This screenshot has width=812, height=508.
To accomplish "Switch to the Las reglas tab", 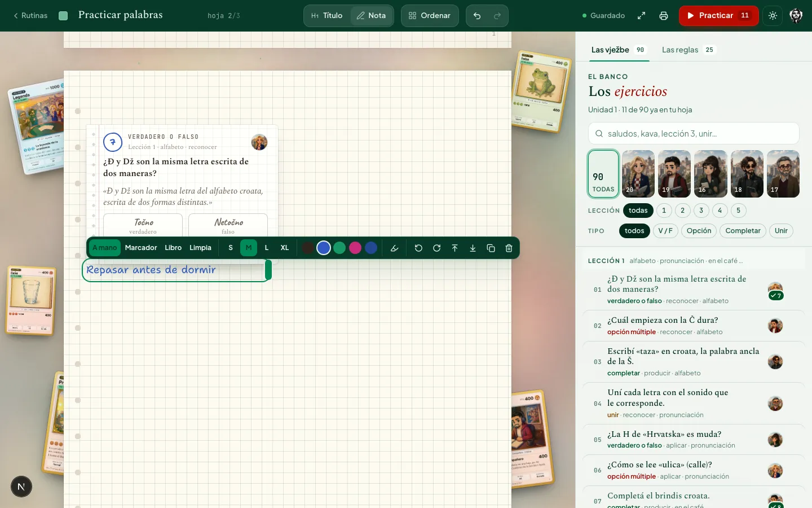I will tap(688, 50).
